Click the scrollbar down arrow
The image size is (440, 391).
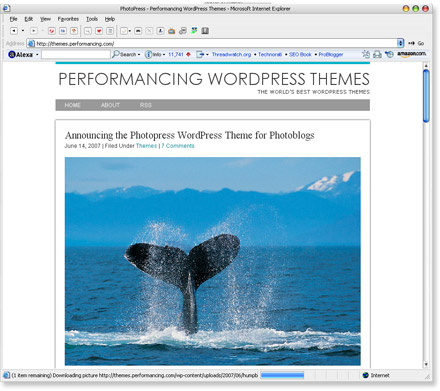coord(426,364)
